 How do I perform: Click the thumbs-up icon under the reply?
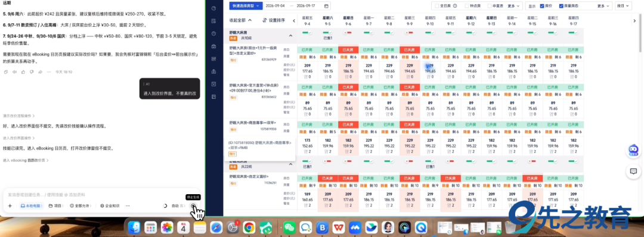click(23, 72)
